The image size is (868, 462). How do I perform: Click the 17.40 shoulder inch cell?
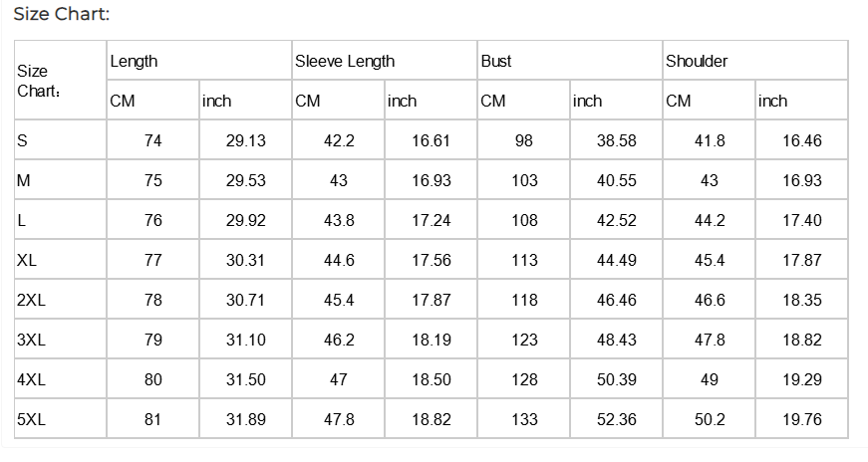tap(802, 220)
